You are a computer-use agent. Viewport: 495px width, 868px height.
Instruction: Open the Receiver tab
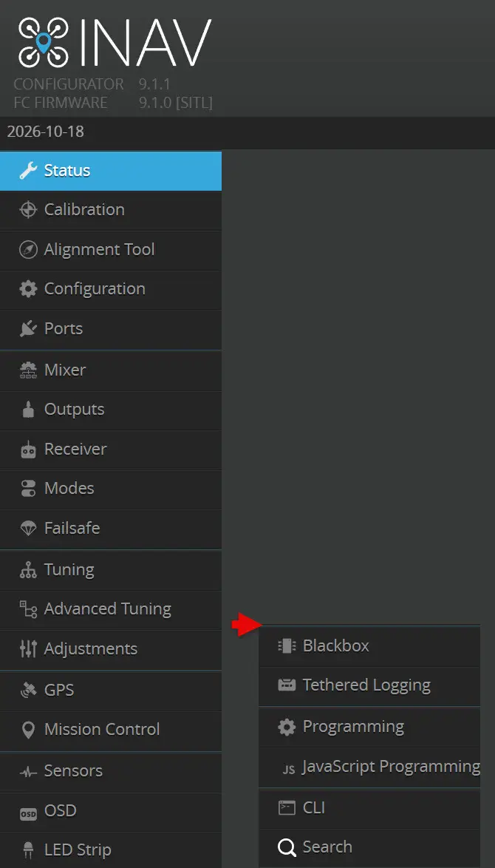(x=111, y=450)
